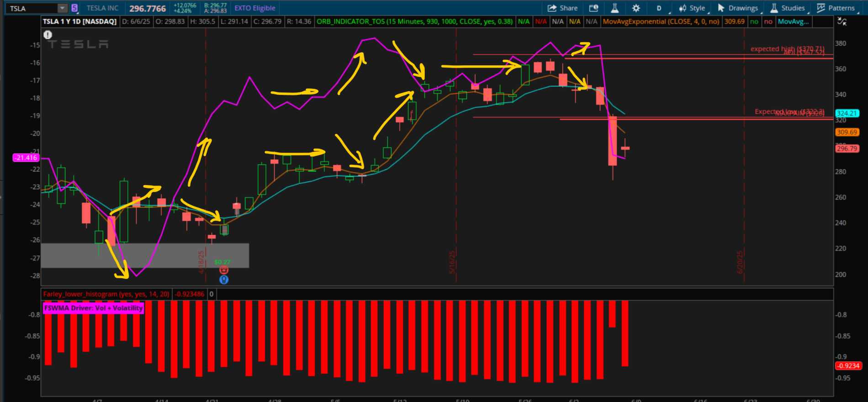Click the red 296.79 price axis bubble
The image size is (868, 402).
847,148
